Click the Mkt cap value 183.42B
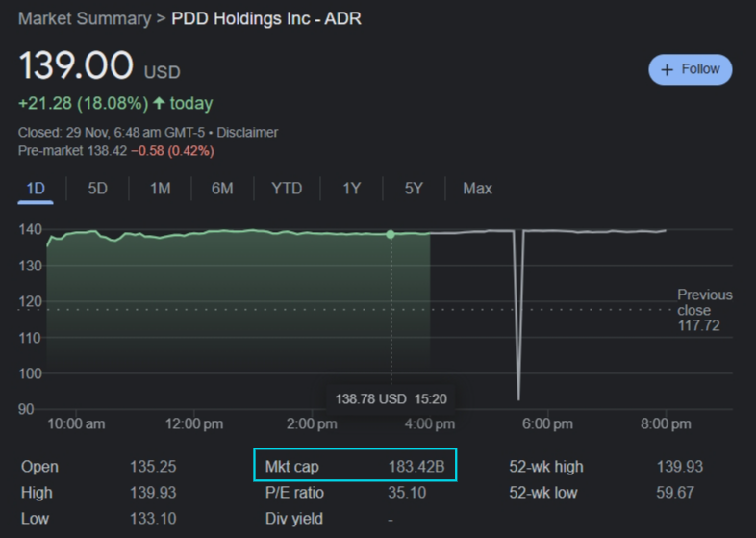Viewport: 756px width, 538px height. pos(416,467)
